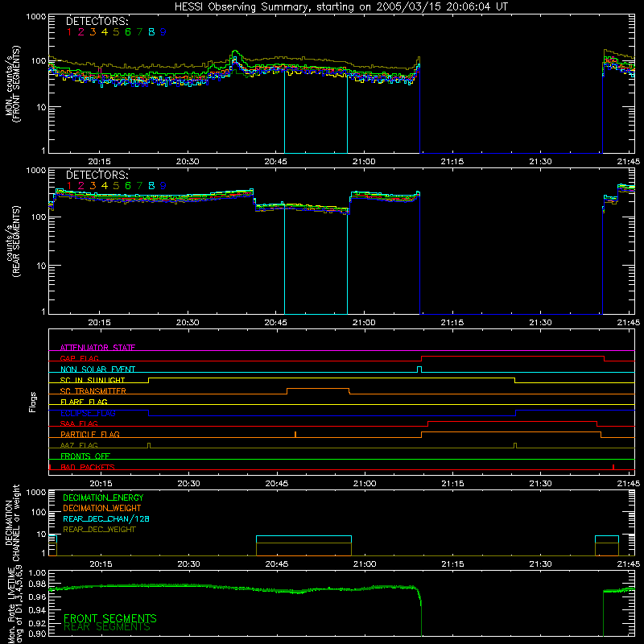
Task: Click 21:15 on the Flags panel time axis
Action: pyautogui.click(x=452, y=484)
